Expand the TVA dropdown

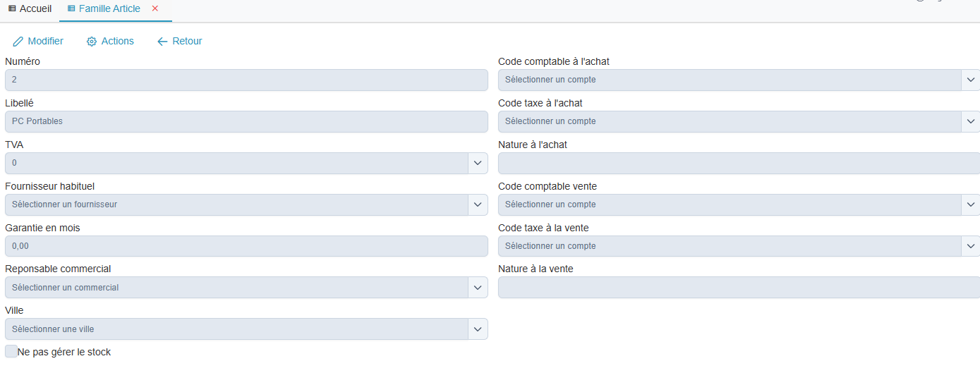[x=478, y=163]
